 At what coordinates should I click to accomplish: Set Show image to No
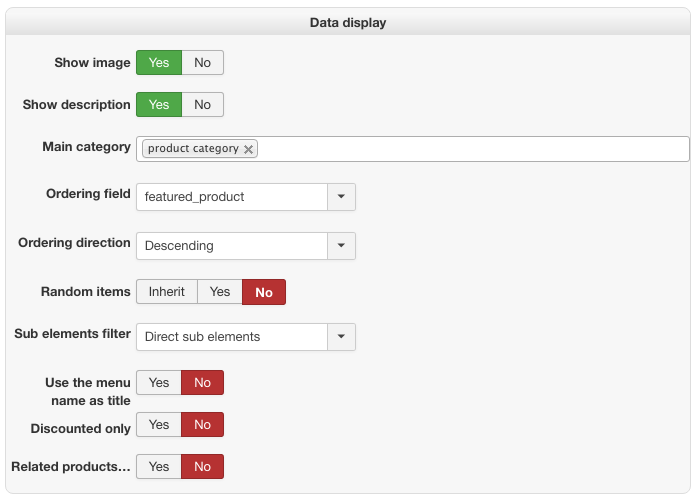point(203,63)
